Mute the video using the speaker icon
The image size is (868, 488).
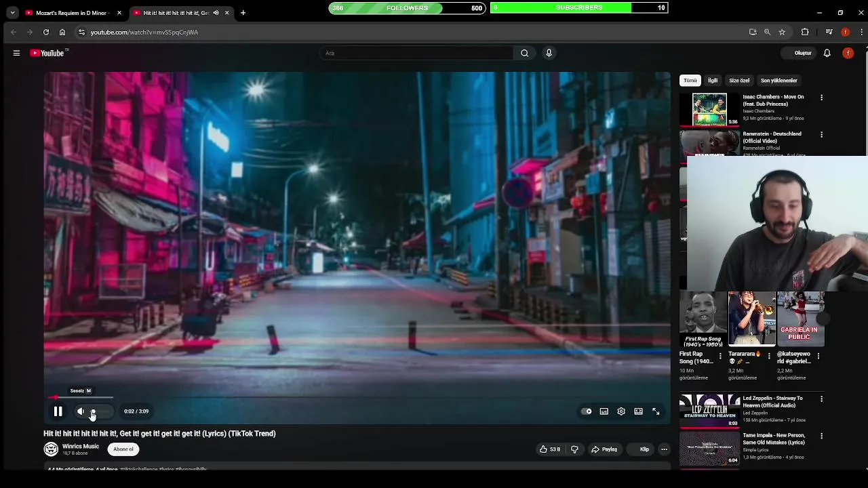pos(81,411)
